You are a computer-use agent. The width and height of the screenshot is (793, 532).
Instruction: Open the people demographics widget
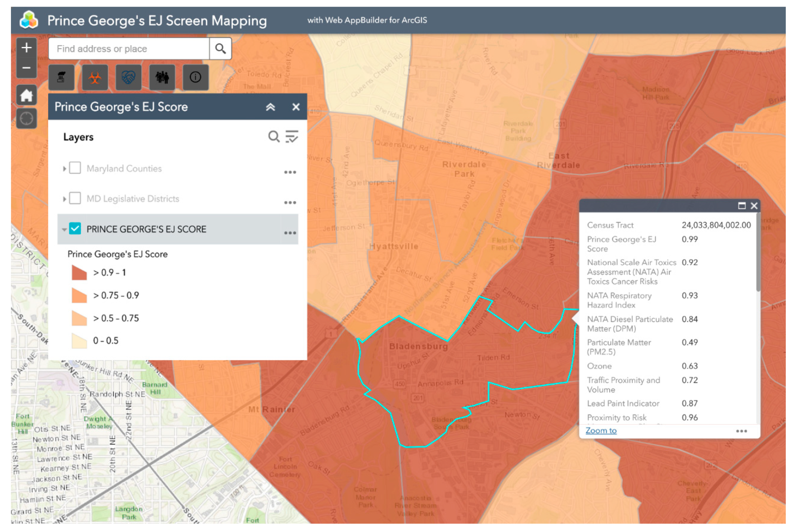(162, 77)
